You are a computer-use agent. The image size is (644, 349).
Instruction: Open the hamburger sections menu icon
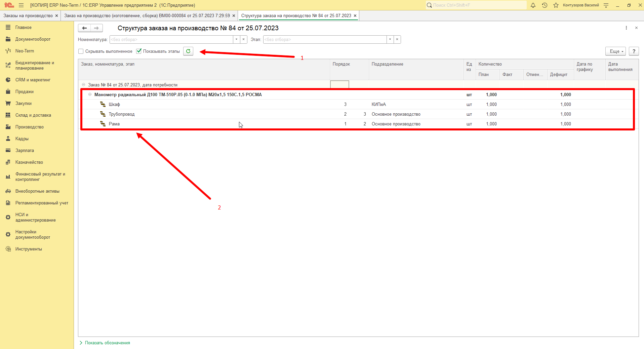click(21, 5)
